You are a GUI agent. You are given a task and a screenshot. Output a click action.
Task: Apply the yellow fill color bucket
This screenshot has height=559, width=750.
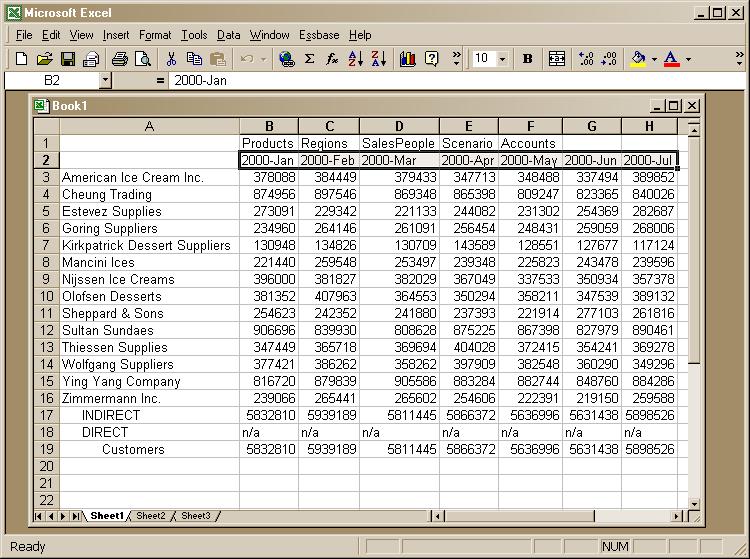[x=638, y=59]
